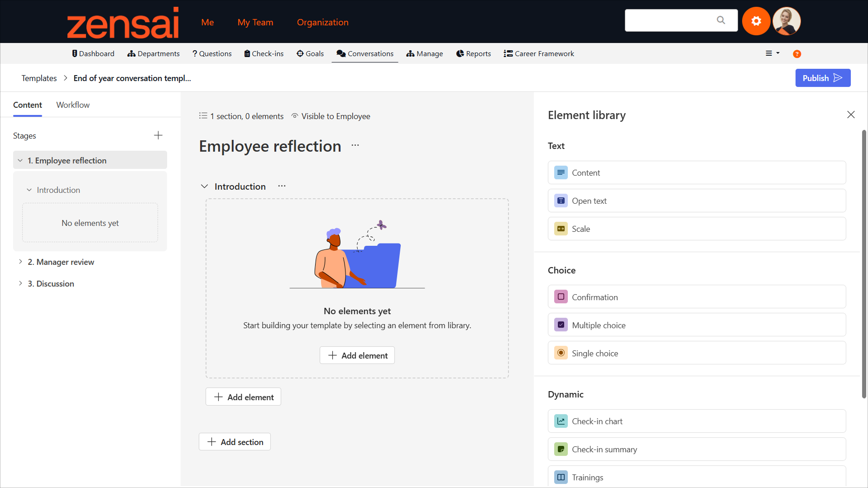The height and width of the screenshot is (488, 868).
Task: Add a new stage with plus icon
Action: 158,135
